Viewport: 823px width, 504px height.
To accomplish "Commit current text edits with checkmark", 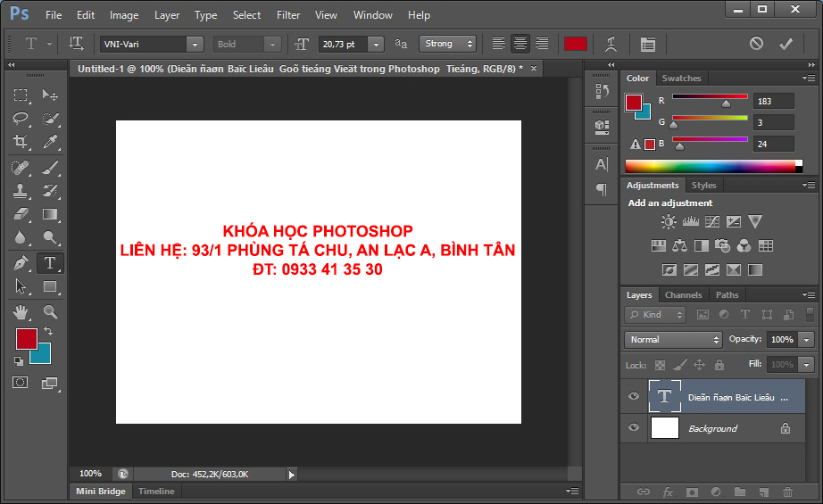I will [786, 44].
